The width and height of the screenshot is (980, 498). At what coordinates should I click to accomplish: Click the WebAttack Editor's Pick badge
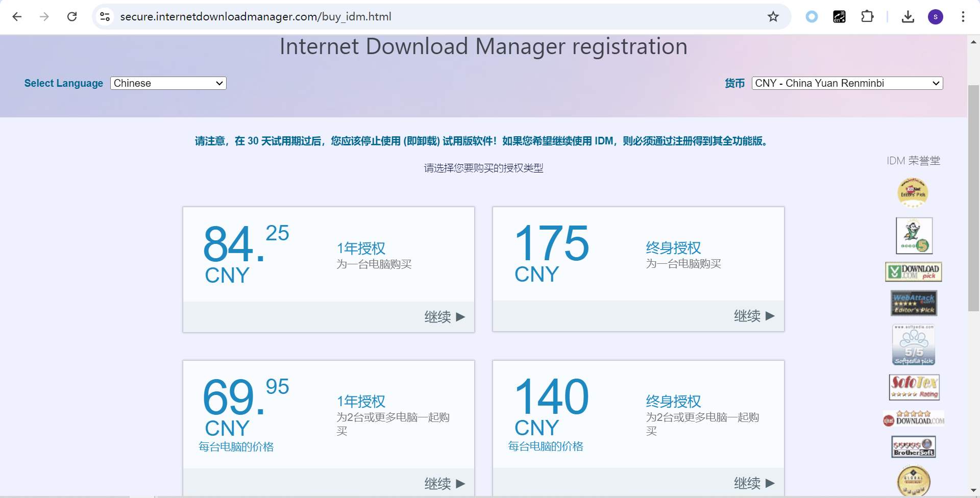click(914, 303)
